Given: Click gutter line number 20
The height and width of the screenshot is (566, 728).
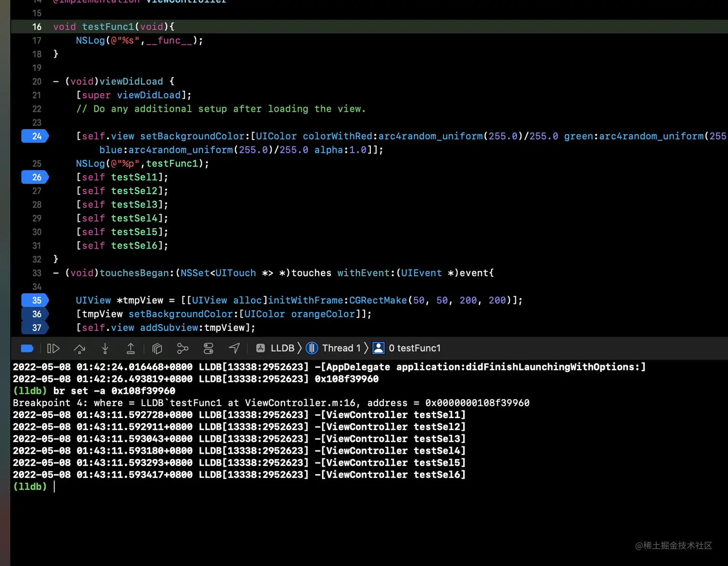Looking at the screenshot, I should click(x=37, y=81).
